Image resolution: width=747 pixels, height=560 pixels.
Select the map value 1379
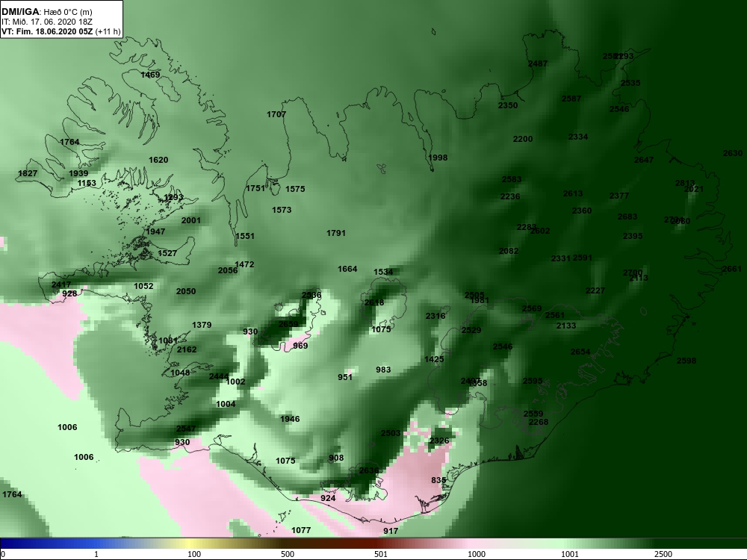tap(202, 325)
